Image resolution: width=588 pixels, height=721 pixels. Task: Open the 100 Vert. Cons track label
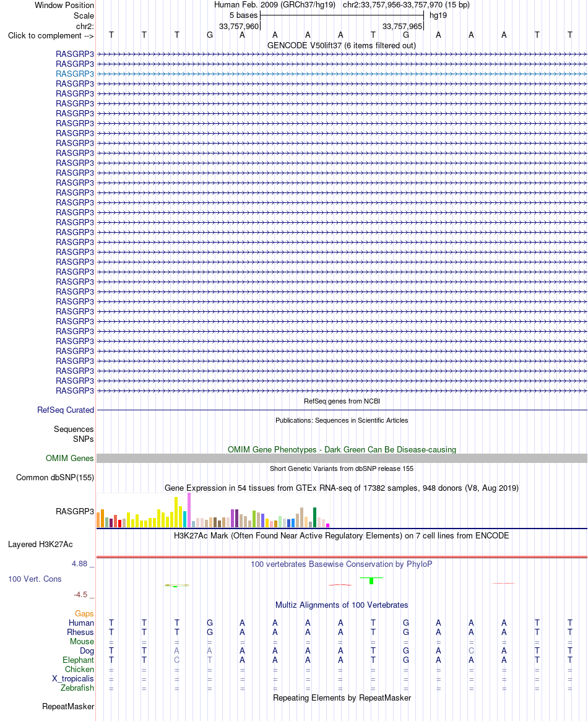[35, 579]
